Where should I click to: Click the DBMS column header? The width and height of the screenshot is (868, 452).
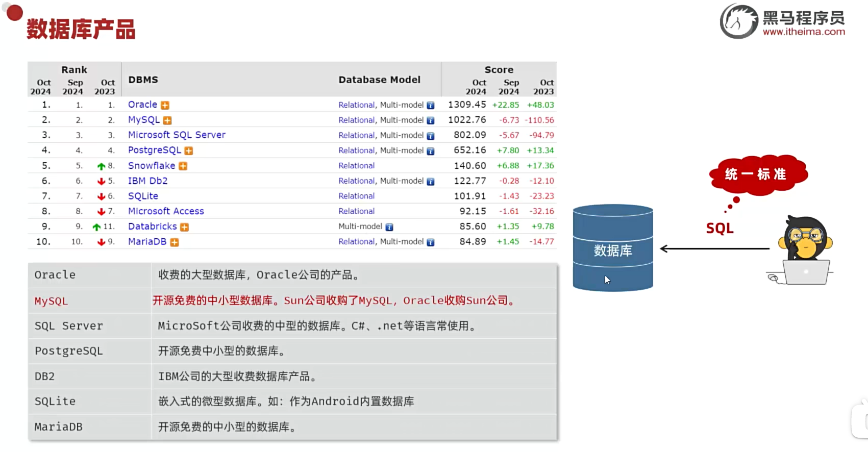(143, 80)
